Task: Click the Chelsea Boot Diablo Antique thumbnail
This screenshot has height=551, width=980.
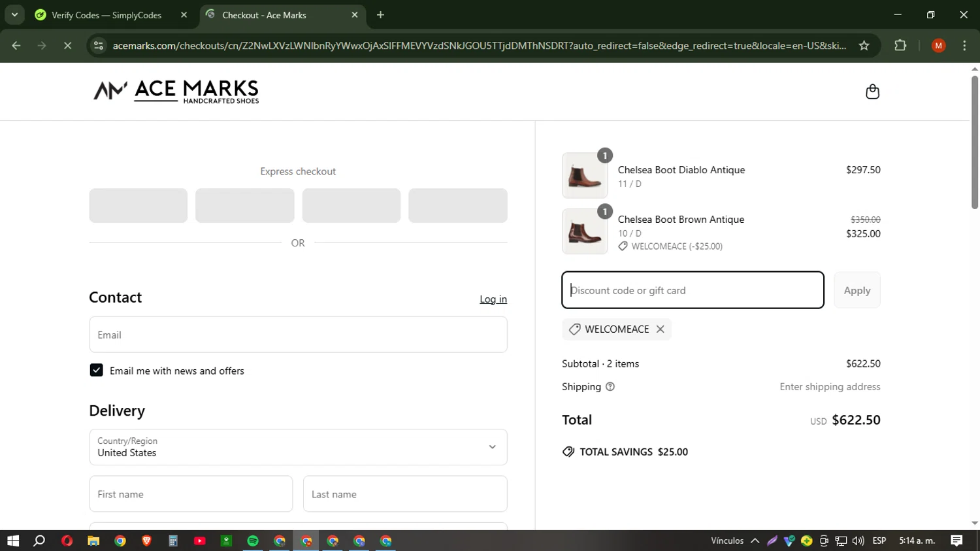Action: (585, 176)
